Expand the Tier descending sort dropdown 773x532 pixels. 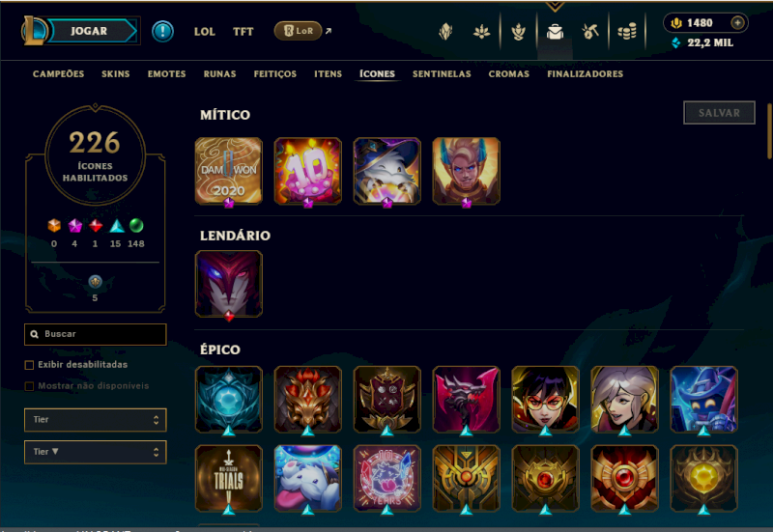pyautogui.click(x=95, y=452)
